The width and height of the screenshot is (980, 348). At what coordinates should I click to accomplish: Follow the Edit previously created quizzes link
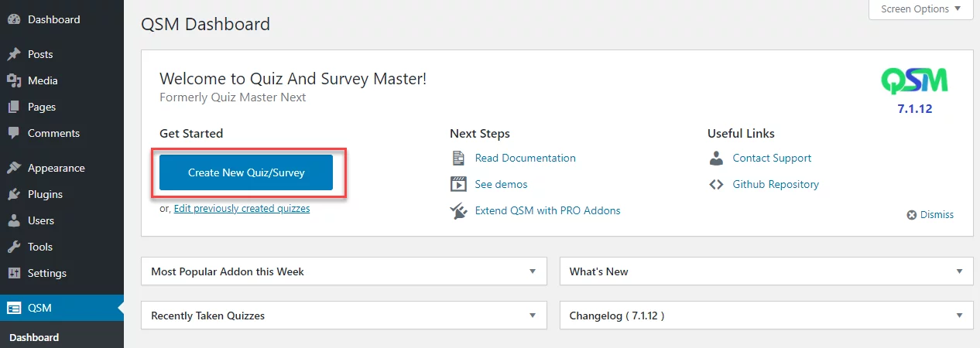point(242,209)
